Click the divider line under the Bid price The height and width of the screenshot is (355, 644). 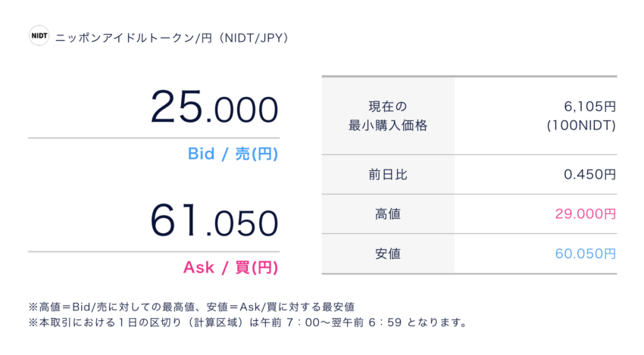(x=154, y=138)
